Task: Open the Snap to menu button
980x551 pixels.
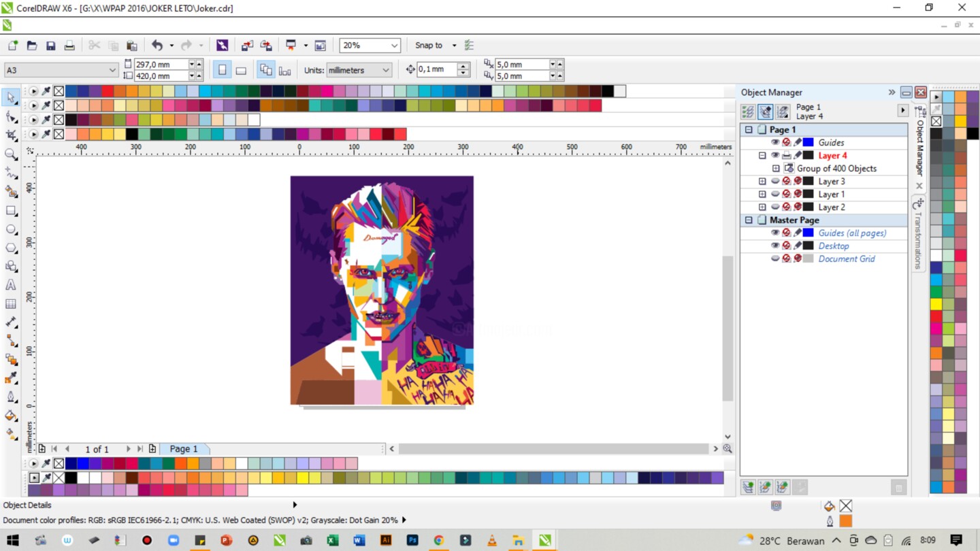Action: click(x=435, y=46)
